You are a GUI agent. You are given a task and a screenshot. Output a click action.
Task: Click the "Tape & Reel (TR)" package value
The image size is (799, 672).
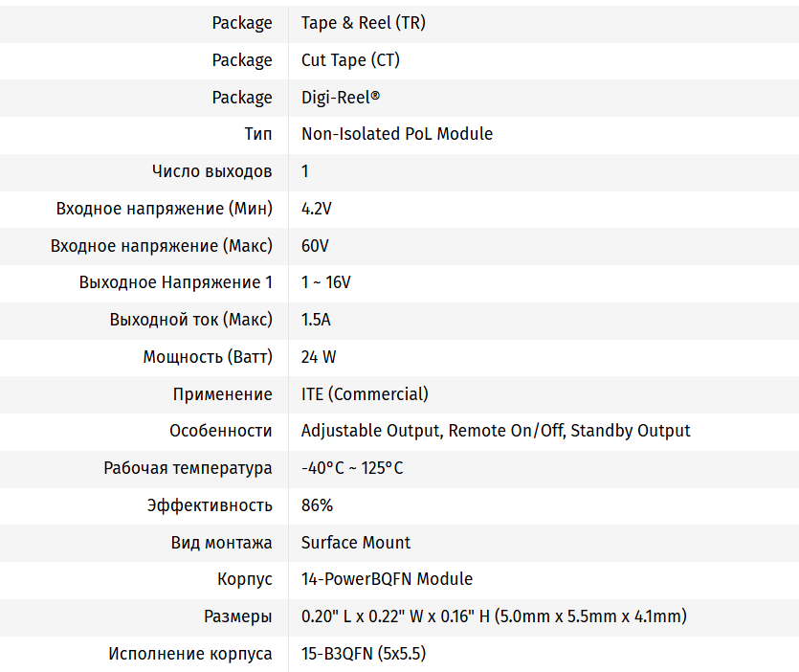click(x=363, y=23)
